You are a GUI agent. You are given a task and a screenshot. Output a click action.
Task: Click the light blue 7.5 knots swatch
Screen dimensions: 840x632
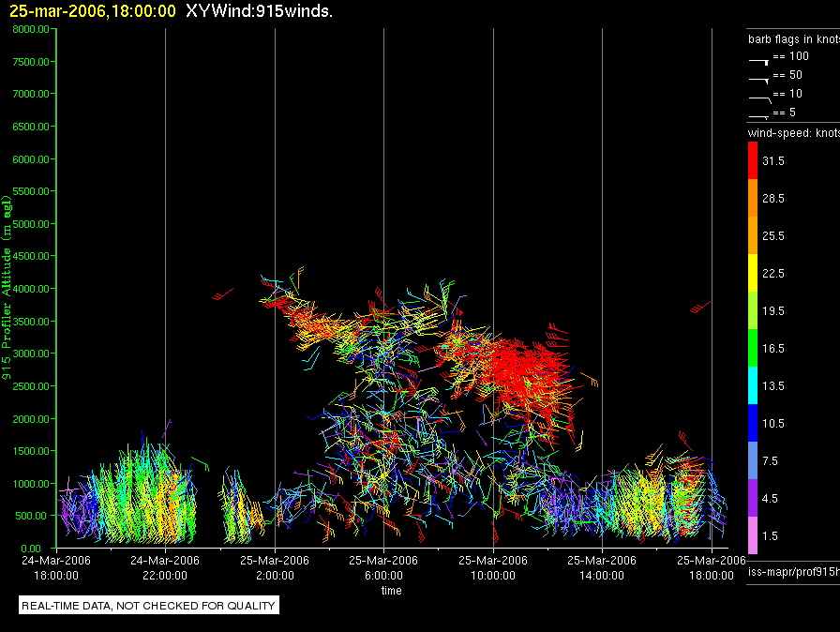coord(753,460)
